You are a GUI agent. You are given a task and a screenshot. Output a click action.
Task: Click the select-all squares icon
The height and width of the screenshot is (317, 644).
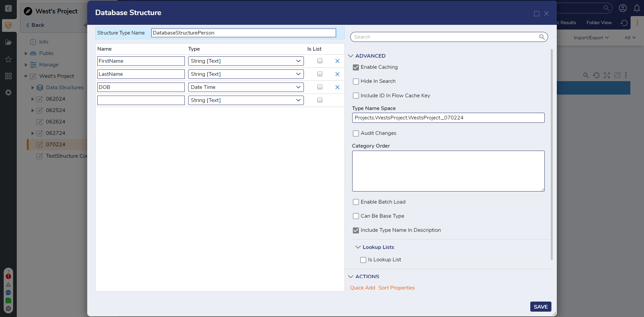pos(618,75)
